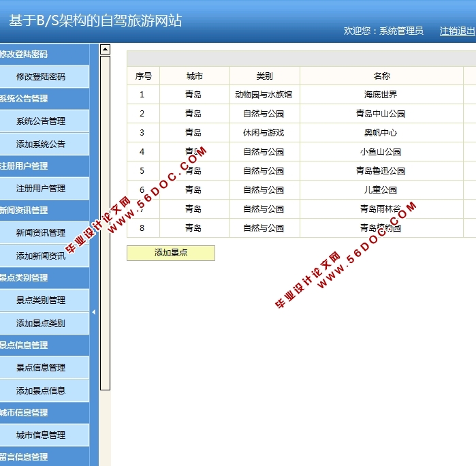The image size is (476, 466).
Task: Open 添加景点类别 menu item
Action: coord(44,324)
